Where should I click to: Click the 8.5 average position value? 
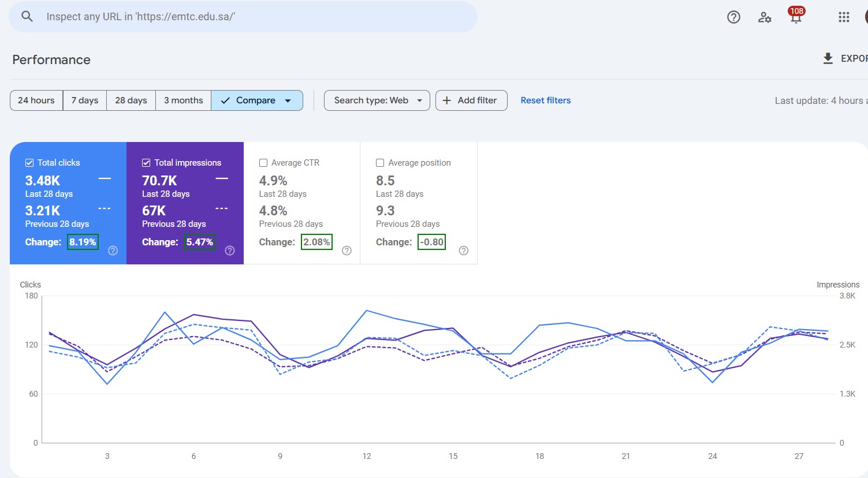pos(385,181)
